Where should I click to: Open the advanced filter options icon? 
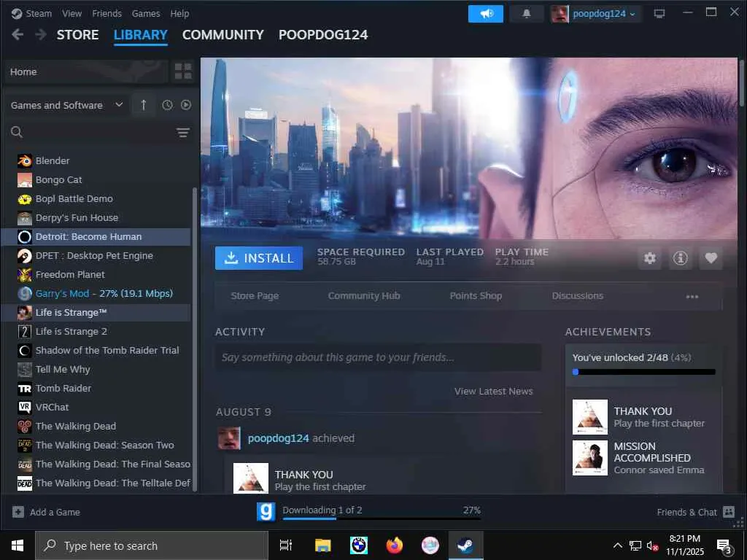point(183,133)
